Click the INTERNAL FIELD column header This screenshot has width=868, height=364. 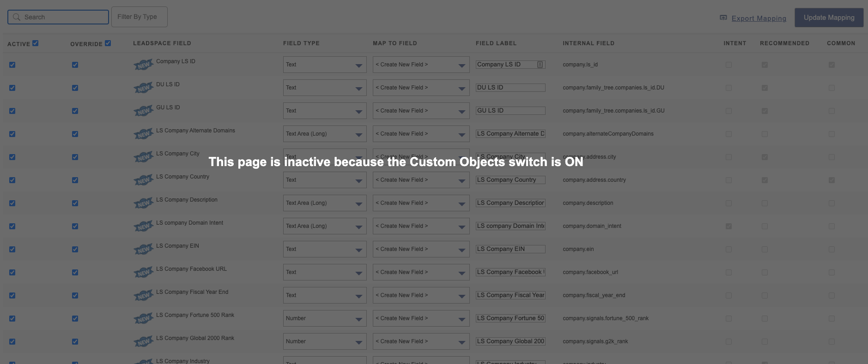click(x=589, y=43)
